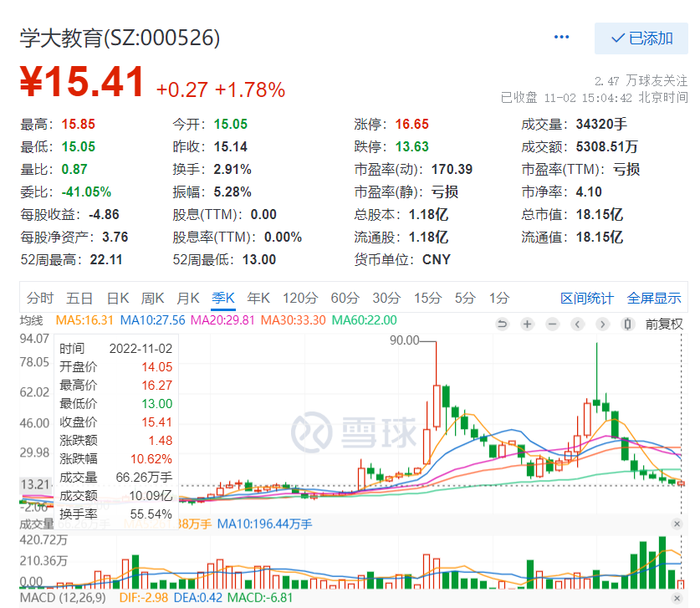
Task: Switch to the 30分 tab
Action: point(386,298)
